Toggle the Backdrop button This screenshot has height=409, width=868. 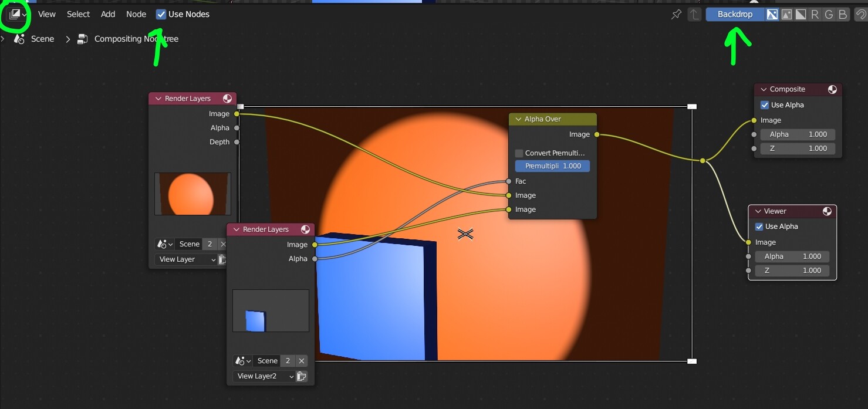pos(734,13)
